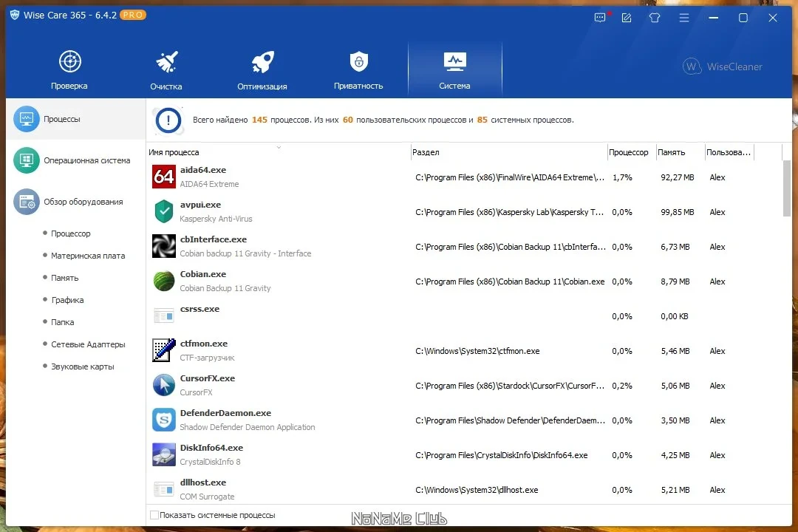Click the CursorFX.exe arrow icon

point(164,385)
